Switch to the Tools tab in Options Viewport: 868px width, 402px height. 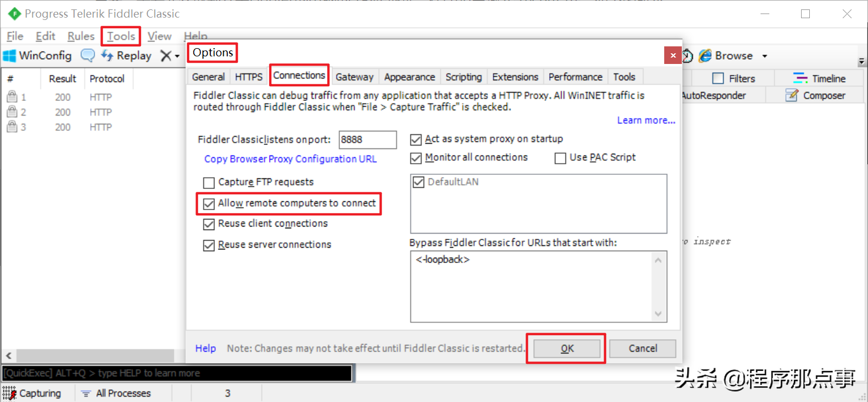624,77
